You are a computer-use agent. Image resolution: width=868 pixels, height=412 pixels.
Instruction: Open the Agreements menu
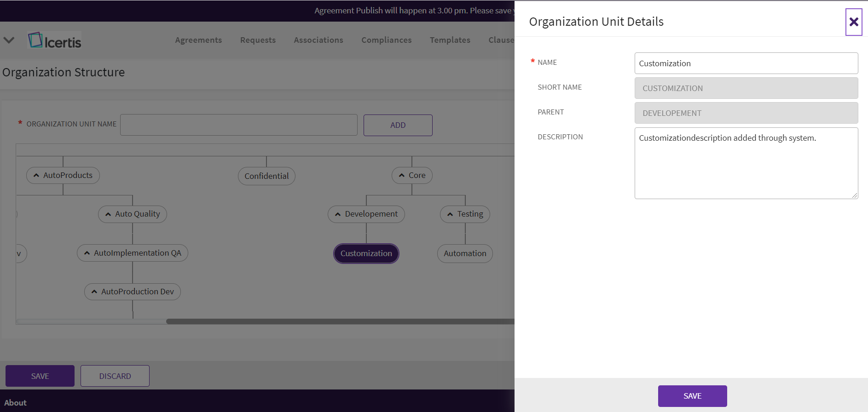coord(198,40)
